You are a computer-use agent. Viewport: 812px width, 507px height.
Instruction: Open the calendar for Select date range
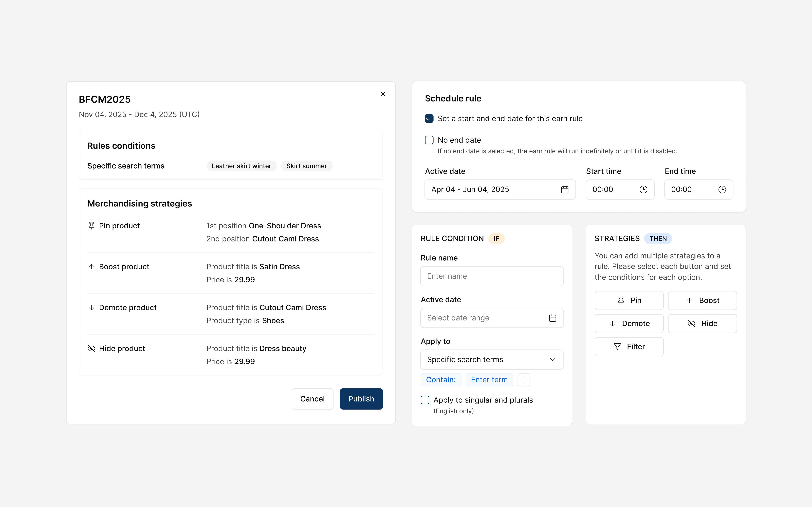[x=553, y=318]
